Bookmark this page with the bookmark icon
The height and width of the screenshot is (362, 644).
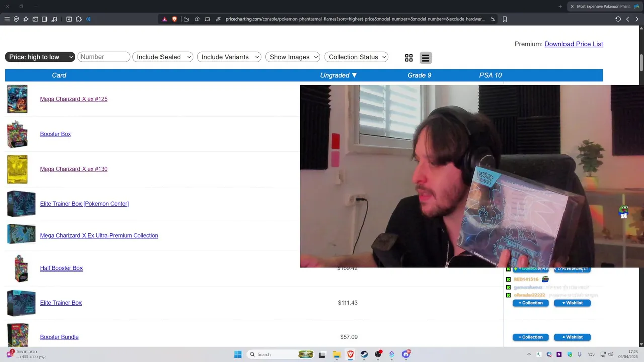click(505, 19)
